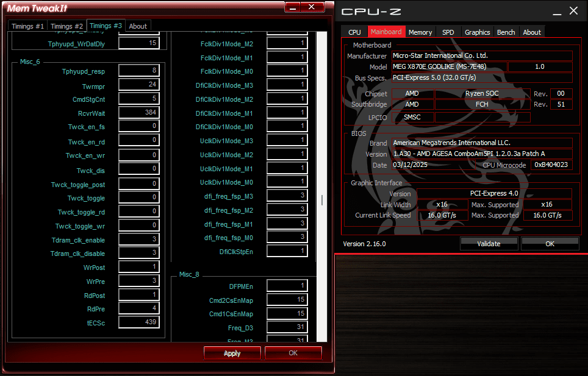Select the Timings #3 tab
The width and height of the screenshot is (588, 376).
[106, 26]
